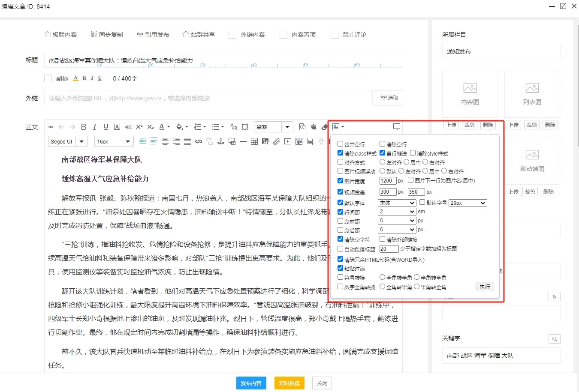Insert a hyperlink in the body
The width and height of the screenshot is (579, 392).
coord(199,141)
